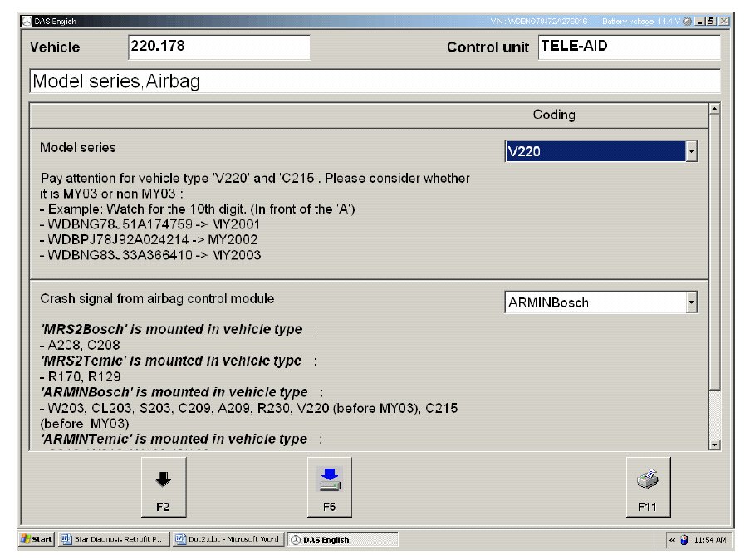
Task: Click the Control unit TELE-AID field
Action: (x=628, y=47)
